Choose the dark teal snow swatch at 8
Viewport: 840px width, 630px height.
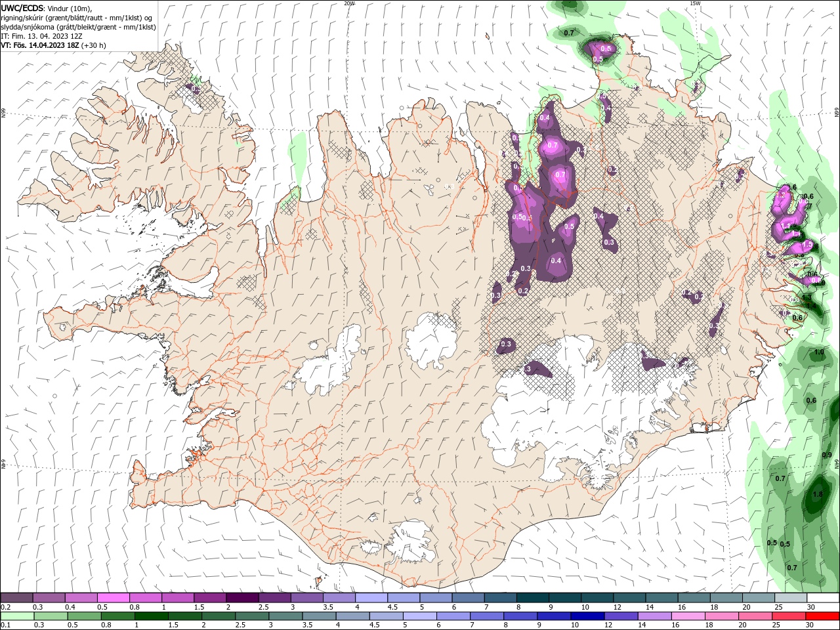click(x=532, y=598)
